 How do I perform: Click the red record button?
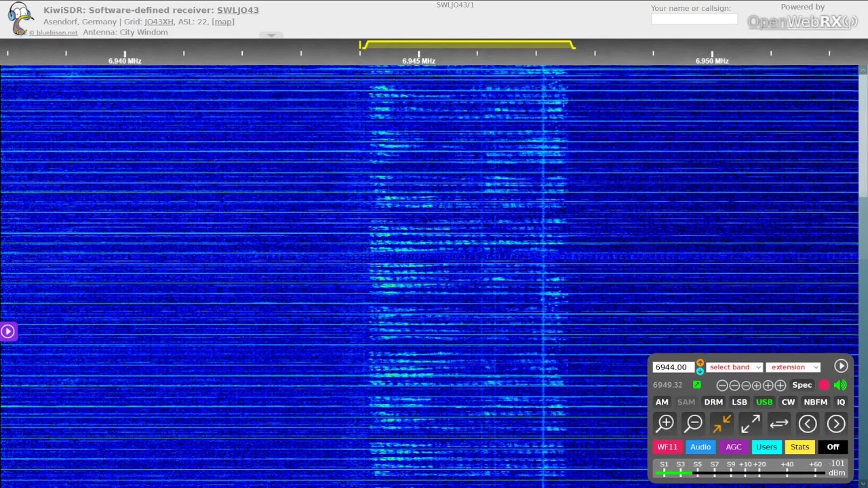824,385
